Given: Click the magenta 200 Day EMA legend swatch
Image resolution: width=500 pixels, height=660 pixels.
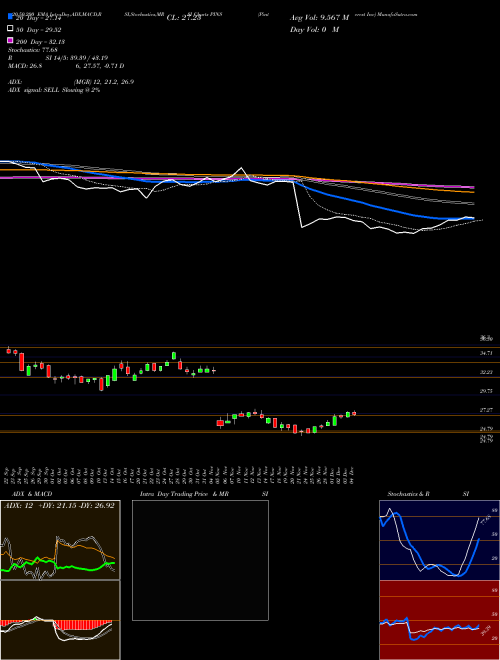Looking at the screenshot, I should (x=10, y=41).
